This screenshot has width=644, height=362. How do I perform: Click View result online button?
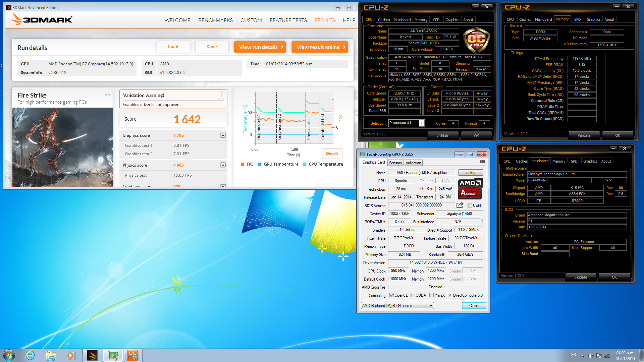tap(320, 47)
